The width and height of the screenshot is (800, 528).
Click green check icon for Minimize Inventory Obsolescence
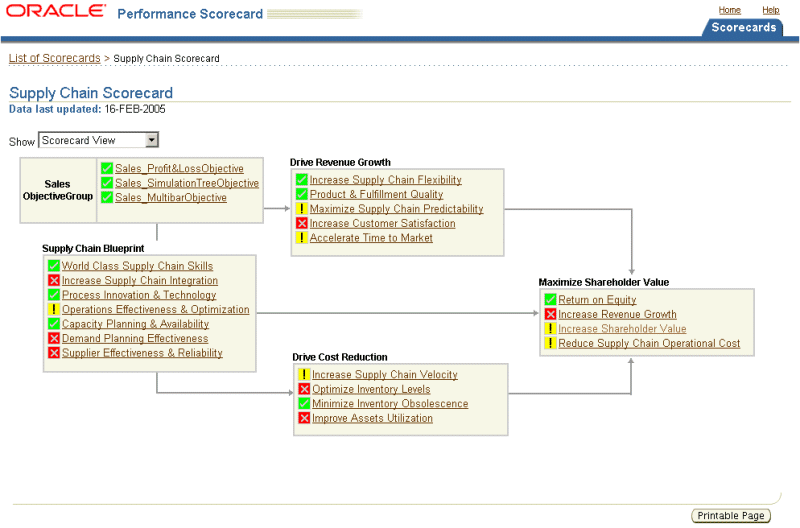[304, 403]
